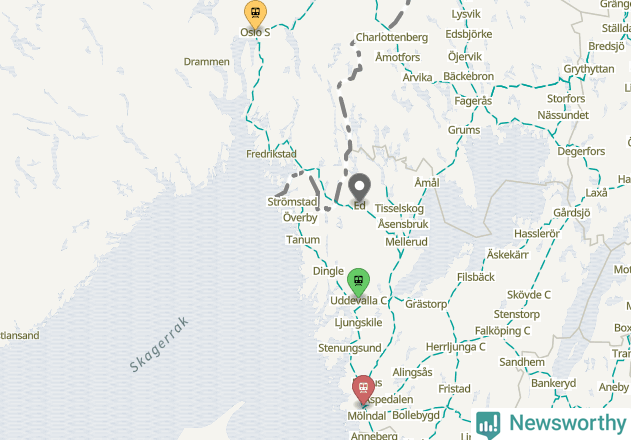The image size is (631, 440).
Task: Select the Drammen label on map
Action: 206,62
